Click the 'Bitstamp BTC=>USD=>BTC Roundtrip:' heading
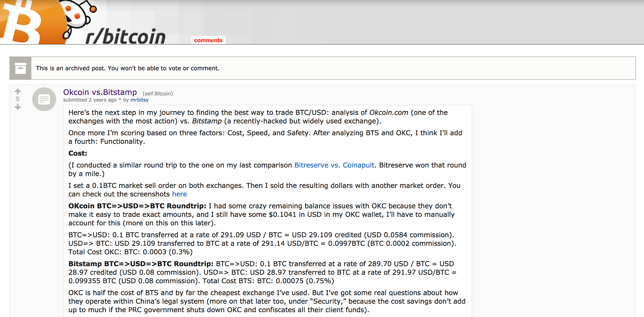The width and height of the screenshot is (644, 317). pos(141,264)
